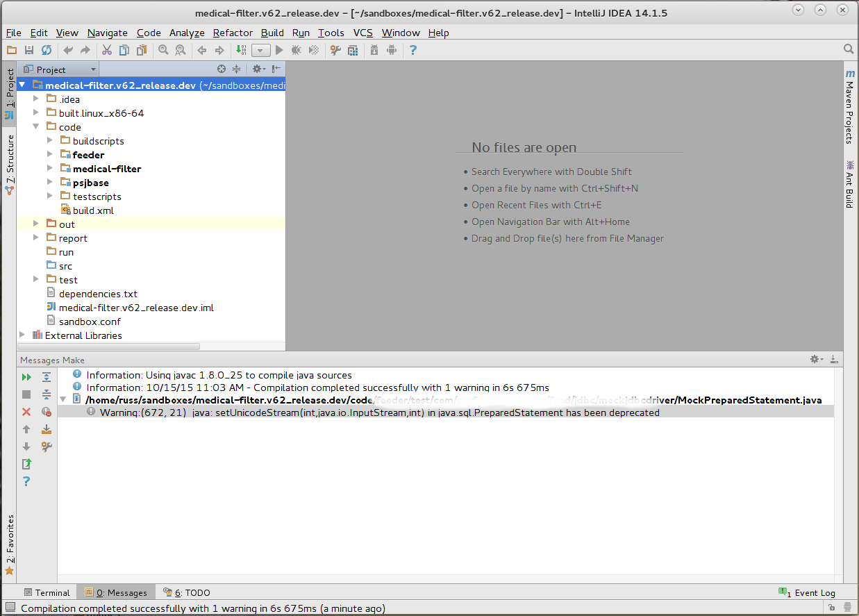Open the Android AVD Manager robot icon

coord(392,50)
